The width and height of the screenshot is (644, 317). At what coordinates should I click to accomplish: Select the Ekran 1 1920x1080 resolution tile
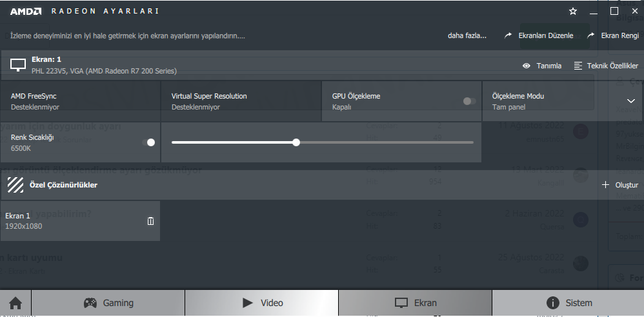coord(81,220)
